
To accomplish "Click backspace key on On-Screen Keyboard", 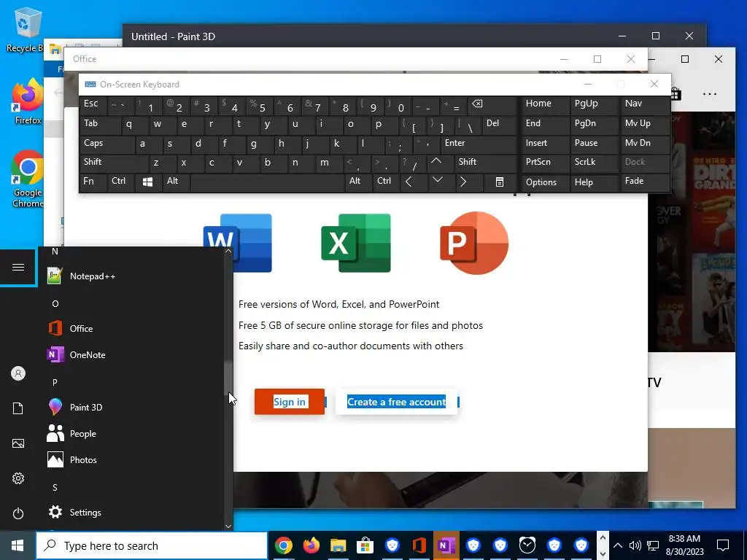I will tap(492, 104).
